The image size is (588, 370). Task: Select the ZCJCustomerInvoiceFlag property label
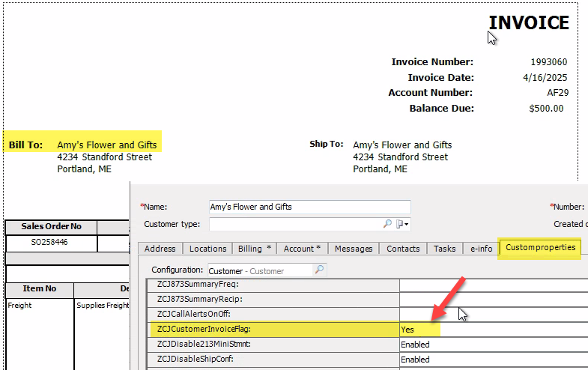click(x=204, y=329)
